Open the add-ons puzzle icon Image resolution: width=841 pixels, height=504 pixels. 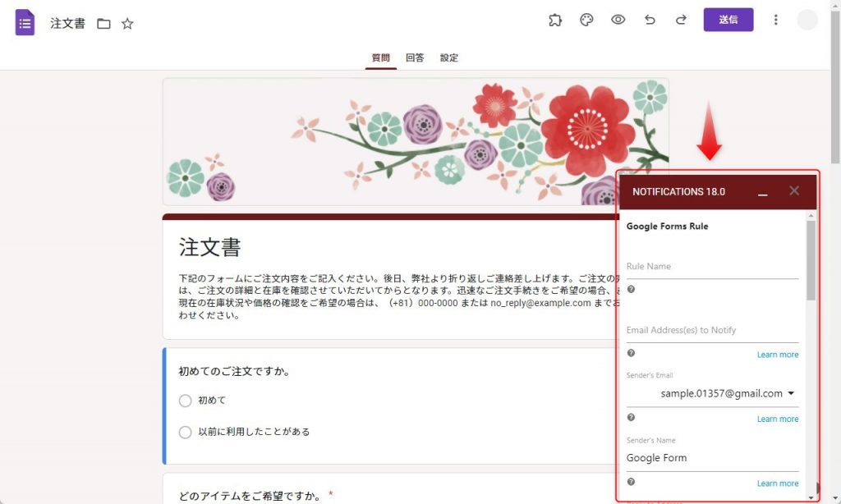click(555, 20)
